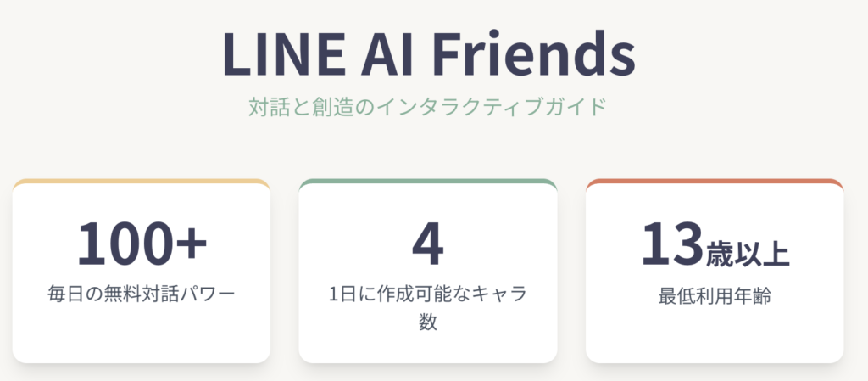Open the 13歳以上 minimum age card

point(715,271)
